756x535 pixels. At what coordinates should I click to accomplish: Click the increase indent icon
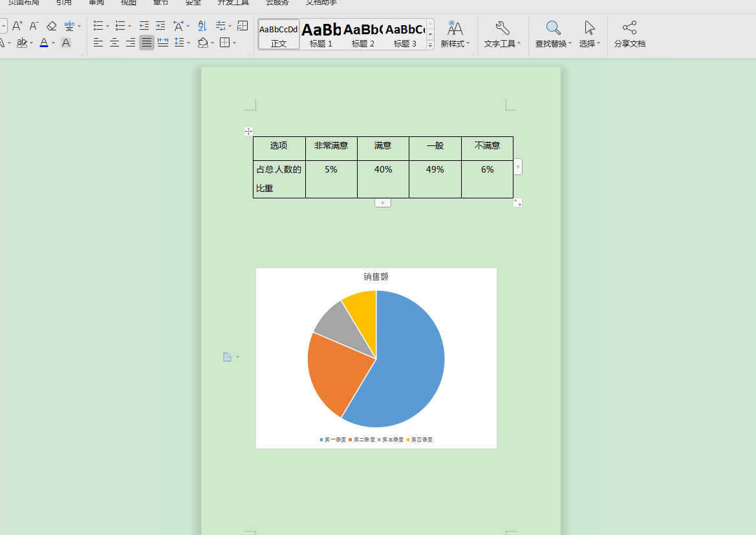point(160,25)
